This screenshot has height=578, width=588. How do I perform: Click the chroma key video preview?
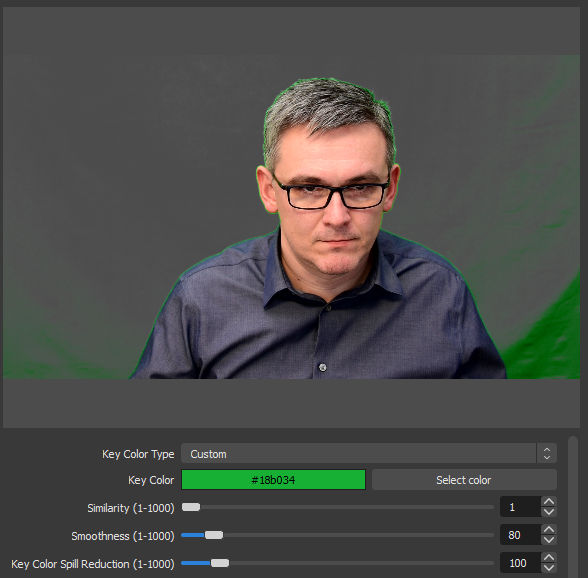click(291, 217)
